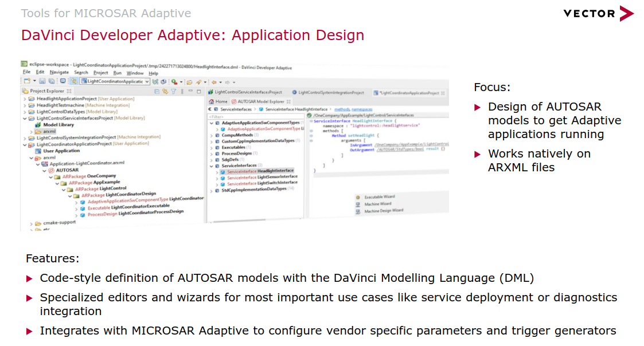Open the Run menu
The width and height of the screenshot is (644, 346).
click(x=118, y=73)
